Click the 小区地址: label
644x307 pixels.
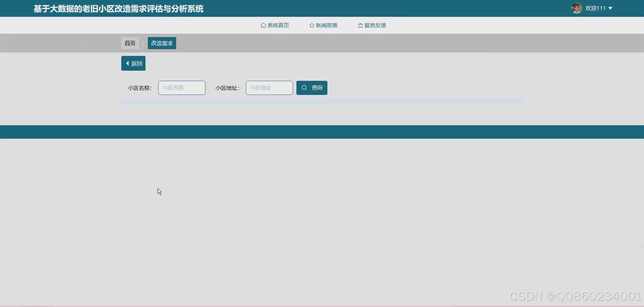(x=227, y=88)
